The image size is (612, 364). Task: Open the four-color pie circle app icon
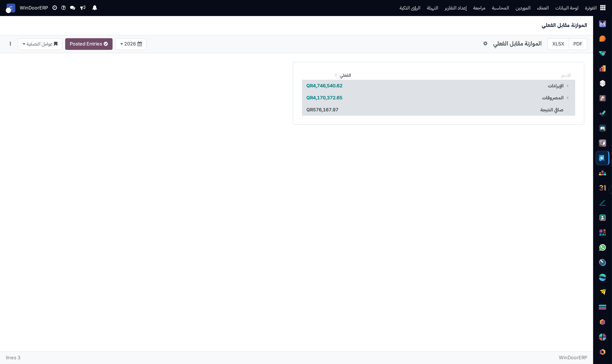602,337
